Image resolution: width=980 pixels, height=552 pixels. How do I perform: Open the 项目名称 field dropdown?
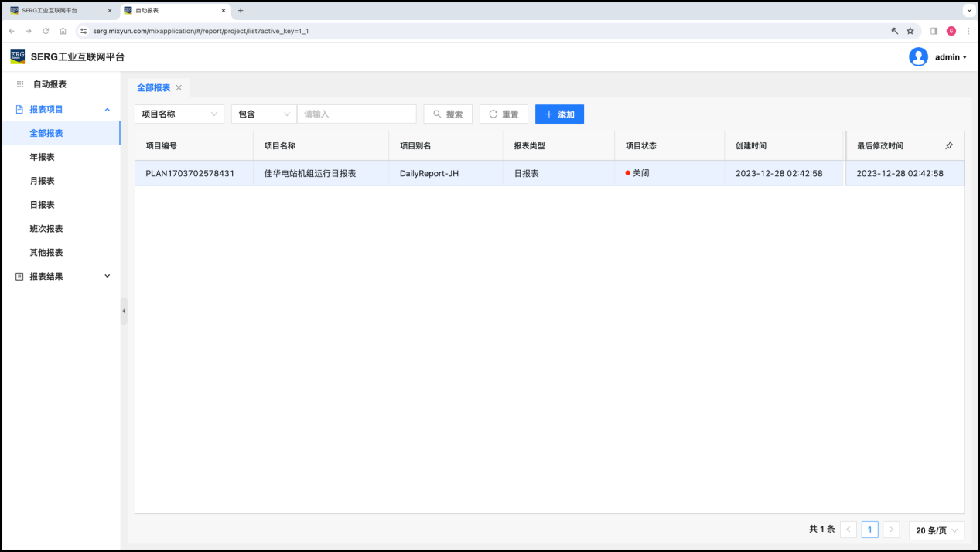[179, 114]
